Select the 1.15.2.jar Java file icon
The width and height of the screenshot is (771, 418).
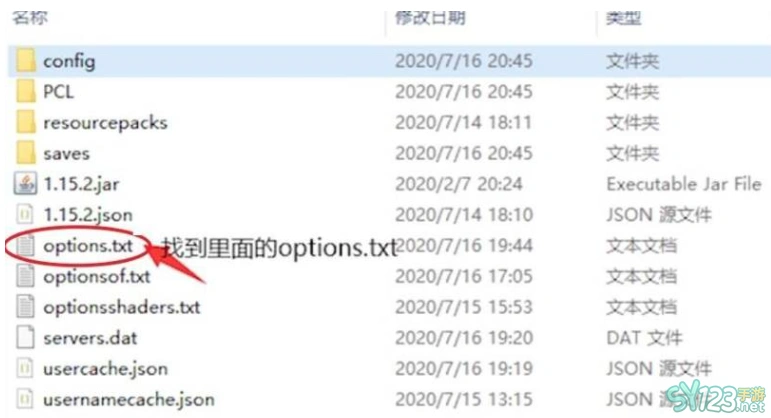tap(25, 184)
